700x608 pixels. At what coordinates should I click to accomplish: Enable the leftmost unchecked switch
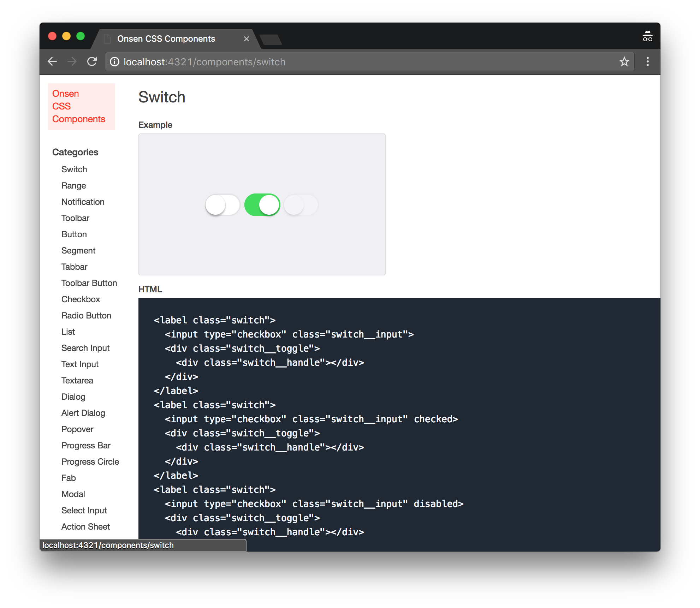[223, 205]
